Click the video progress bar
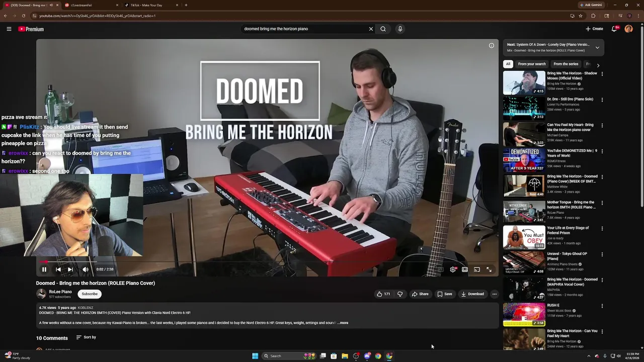The width and height of the screenshot is (644, 362). pos(267,261)
